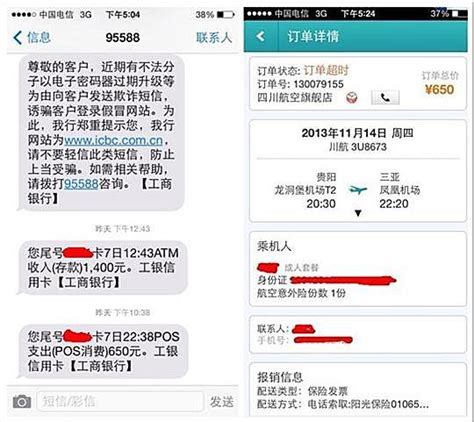The height and width of the screenshot is (422, 474).
Task: Tap the white back arrow in 订单详情 header
Action: click(260, 36)
